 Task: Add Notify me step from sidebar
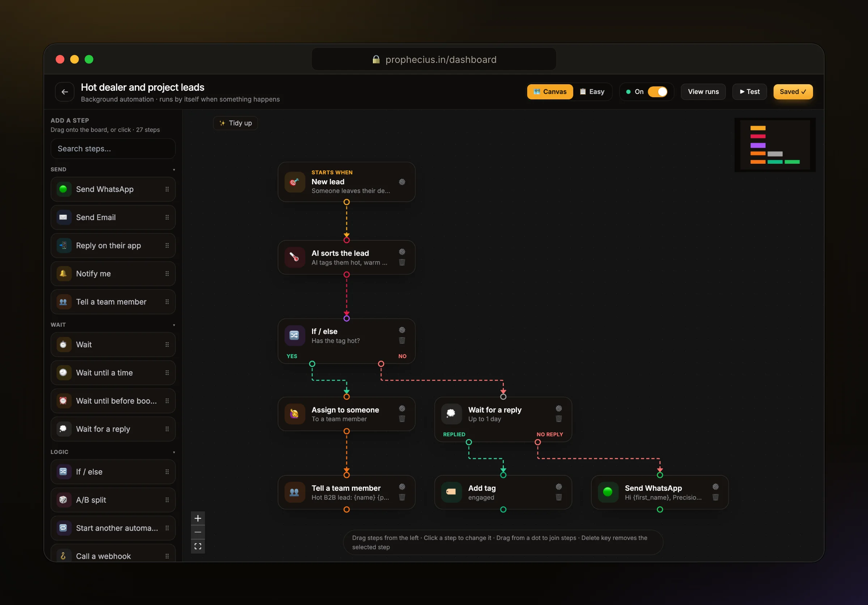point(113,274)
